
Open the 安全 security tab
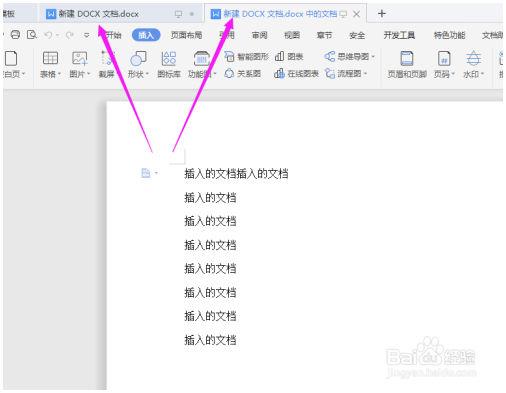click(357, 35)
